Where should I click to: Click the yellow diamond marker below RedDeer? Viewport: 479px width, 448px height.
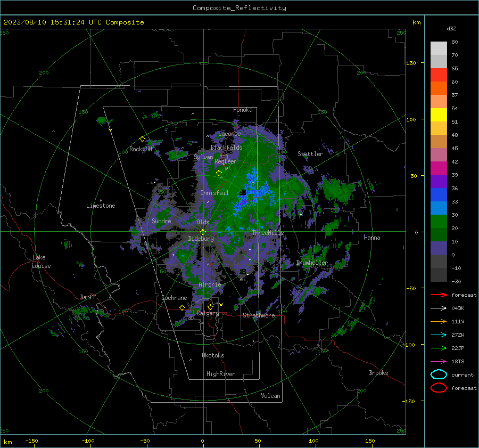pyautogui.click(x=219, y=173)
